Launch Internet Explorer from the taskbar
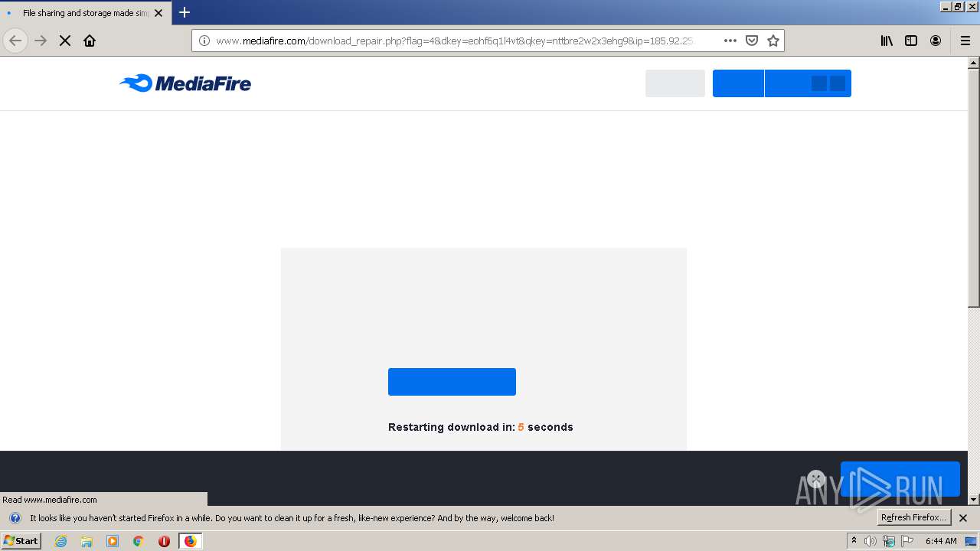Screen dimensions: 980x551 60,541
